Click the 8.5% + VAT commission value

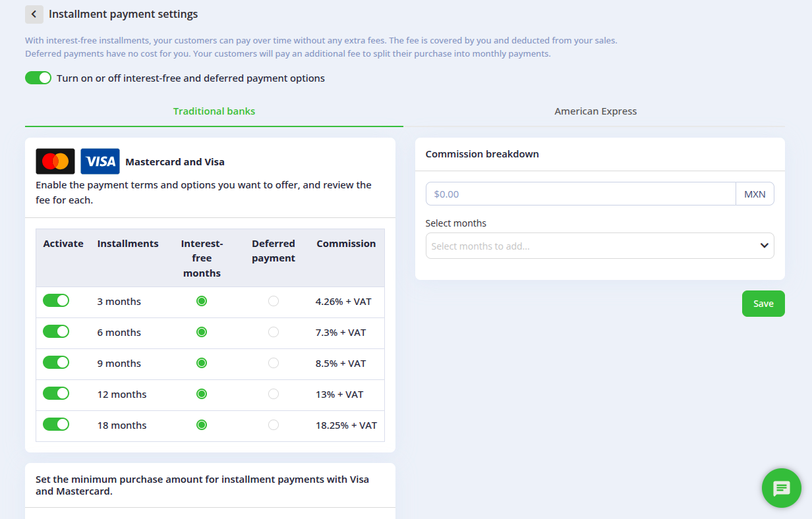[341, 364]
